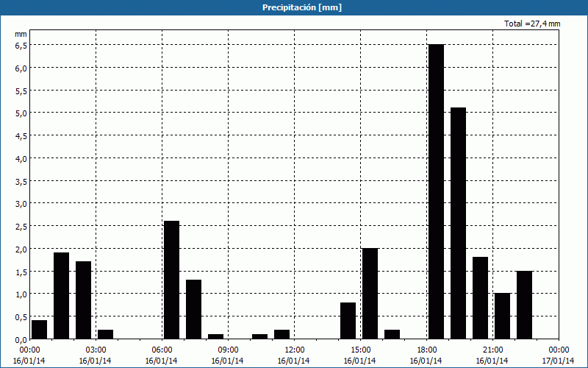The width and height of the screenshot is (588, 368).
Task: Select the 06:00 x-axis time label
Action: [x=162, y=350]
